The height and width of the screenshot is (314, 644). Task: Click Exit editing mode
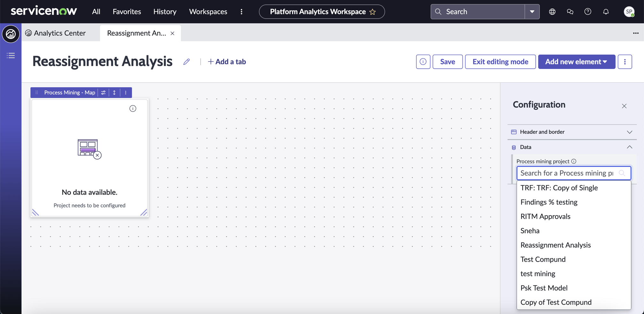coord(500,62)
